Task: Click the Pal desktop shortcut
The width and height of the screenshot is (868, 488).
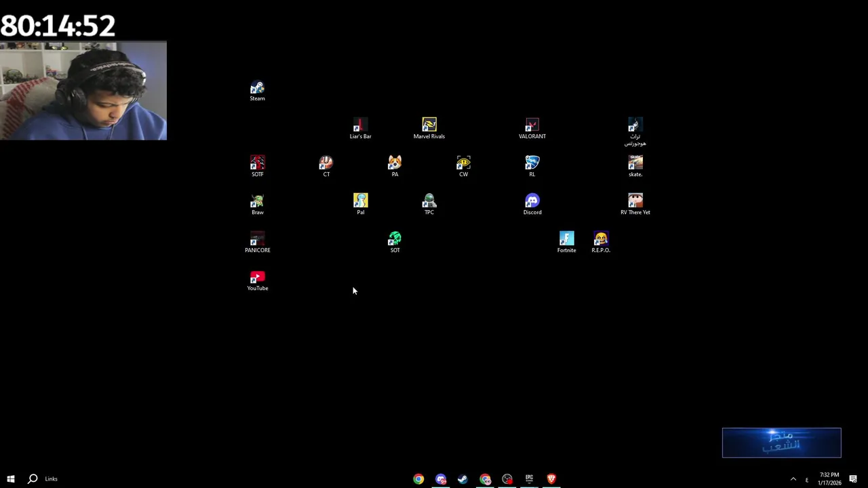Action: click(361, 205)
